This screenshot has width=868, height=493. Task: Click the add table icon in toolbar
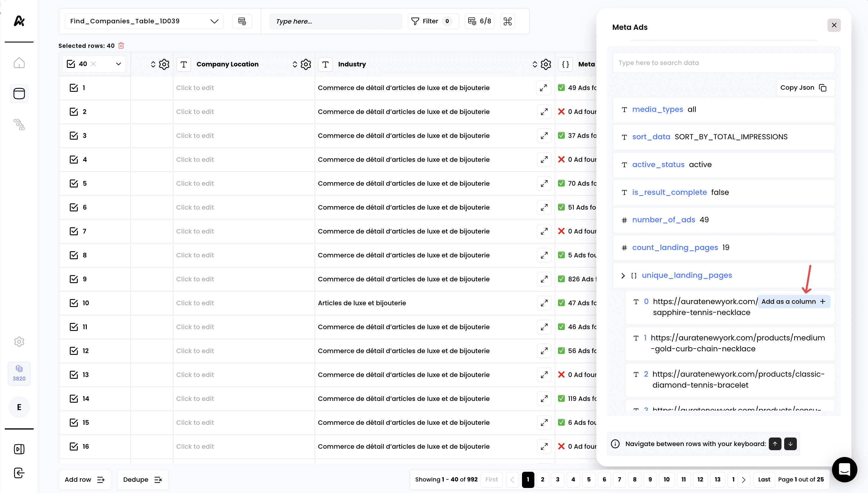pos(242,21)
